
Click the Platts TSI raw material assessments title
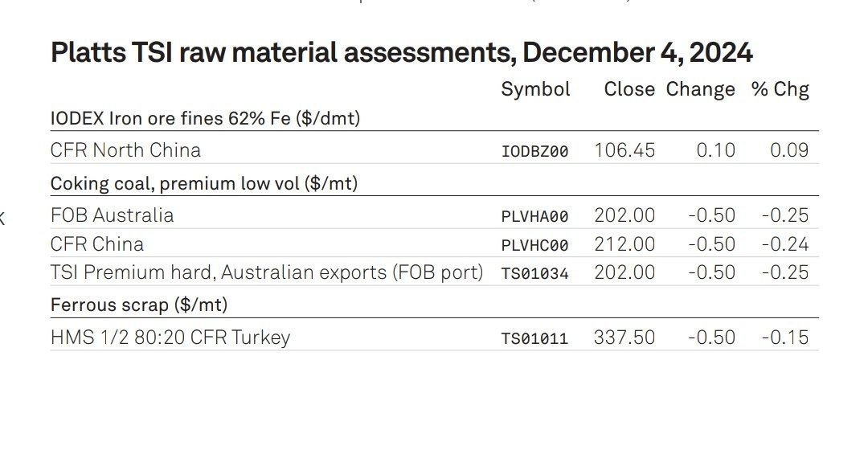pos(401,53)
